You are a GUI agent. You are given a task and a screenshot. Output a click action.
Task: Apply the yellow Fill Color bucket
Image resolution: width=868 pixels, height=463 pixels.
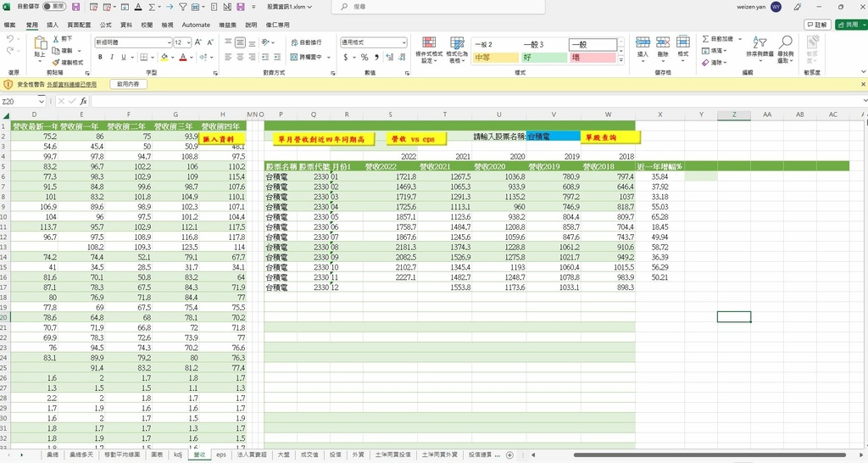click(164, 57)
